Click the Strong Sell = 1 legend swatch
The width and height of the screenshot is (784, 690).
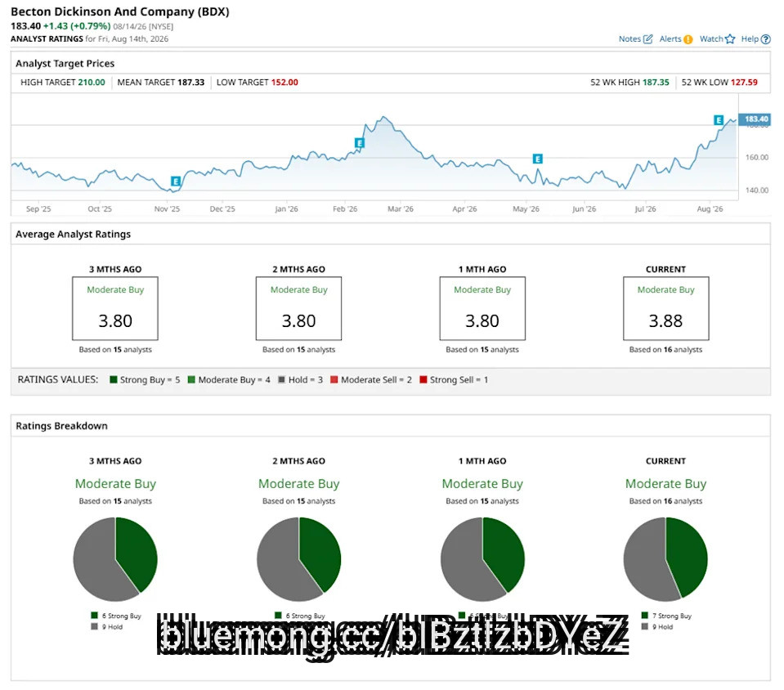[423, 380]
